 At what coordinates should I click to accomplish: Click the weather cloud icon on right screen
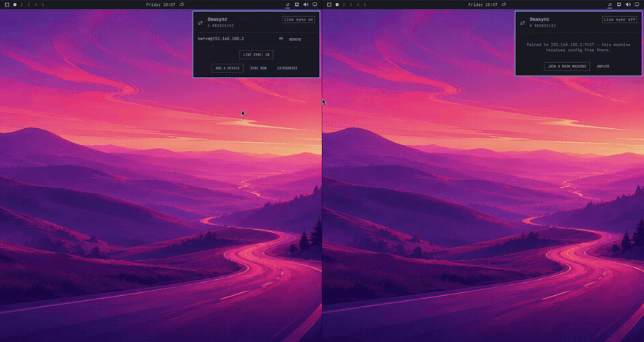(504, 4)
